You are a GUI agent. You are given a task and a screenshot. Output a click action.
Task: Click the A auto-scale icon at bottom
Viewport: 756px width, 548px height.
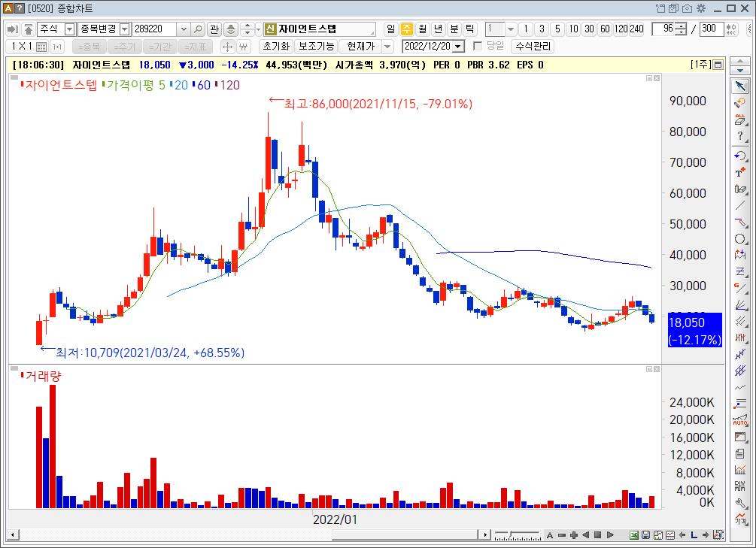(x=550, y=535)
